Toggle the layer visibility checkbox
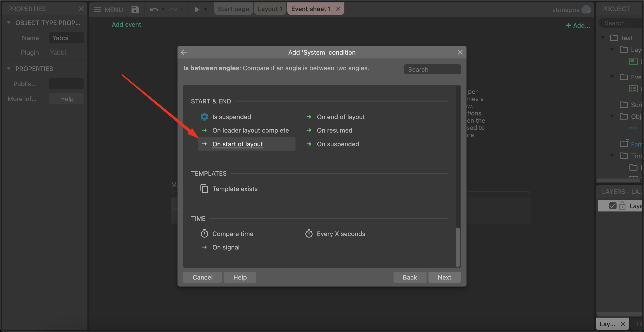 click(x=612, y=206)
